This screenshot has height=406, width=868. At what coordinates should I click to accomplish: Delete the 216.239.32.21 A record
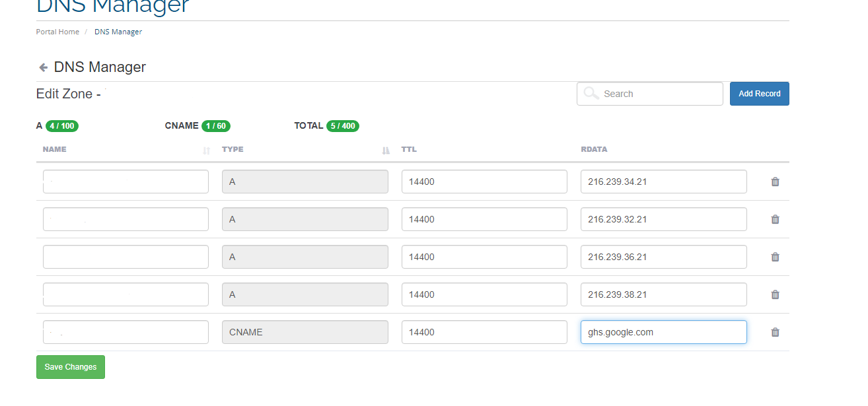776,219
